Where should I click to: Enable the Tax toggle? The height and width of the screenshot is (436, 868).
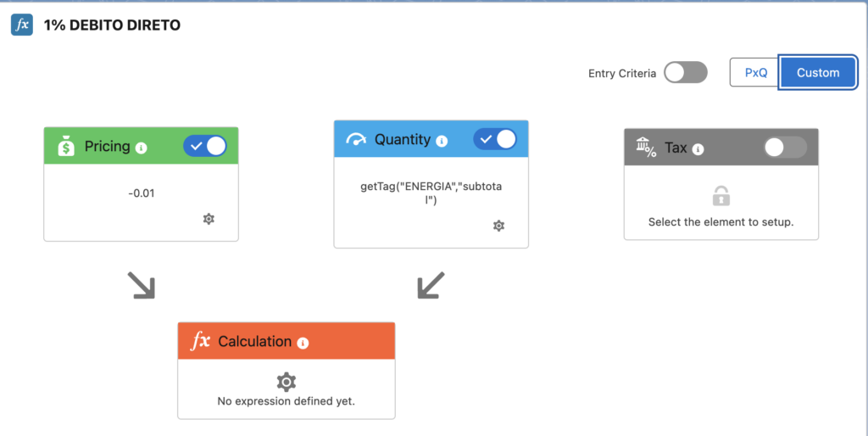tap(785, 148)
